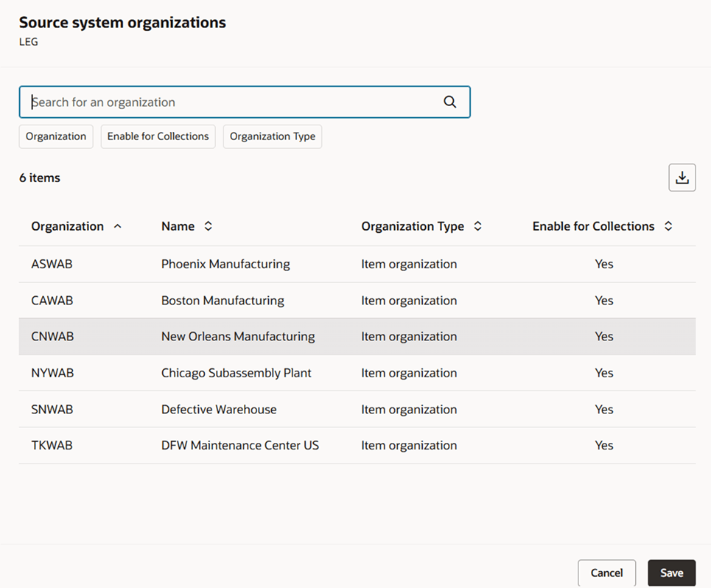
Task: Click the export download icon above the table
Action: (x=682, y=177)
